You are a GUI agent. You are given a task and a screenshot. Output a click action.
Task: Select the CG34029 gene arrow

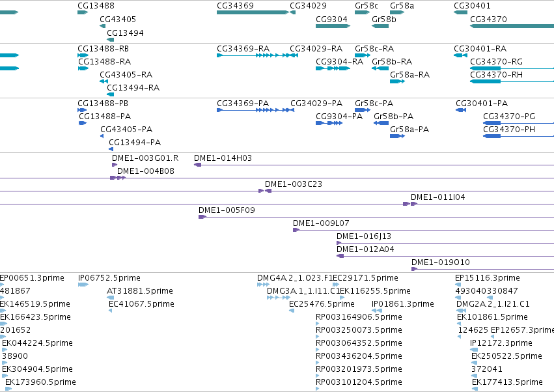click(292, 12)
